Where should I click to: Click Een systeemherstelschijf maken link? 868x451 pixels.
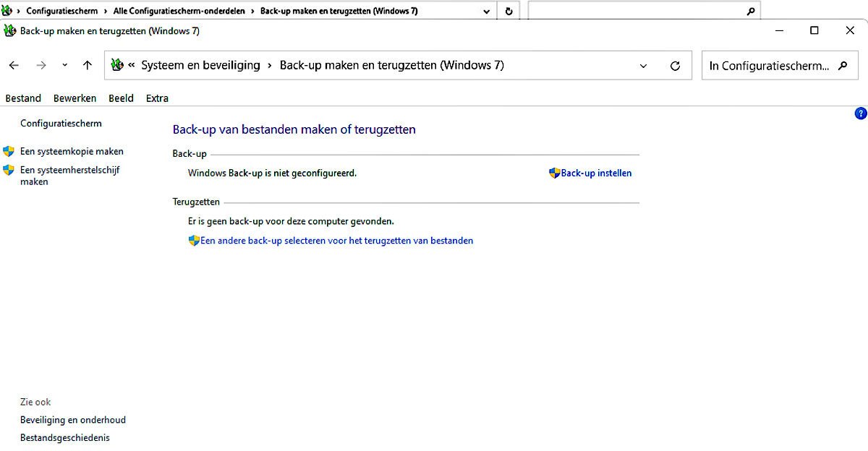[69, 176]
